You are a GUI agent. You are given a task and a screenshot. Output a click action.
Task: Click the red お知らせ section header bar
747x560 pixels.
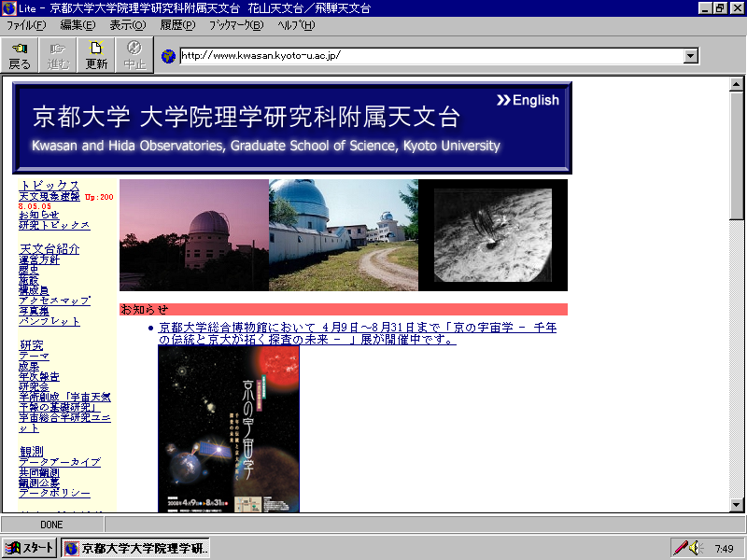344,310
